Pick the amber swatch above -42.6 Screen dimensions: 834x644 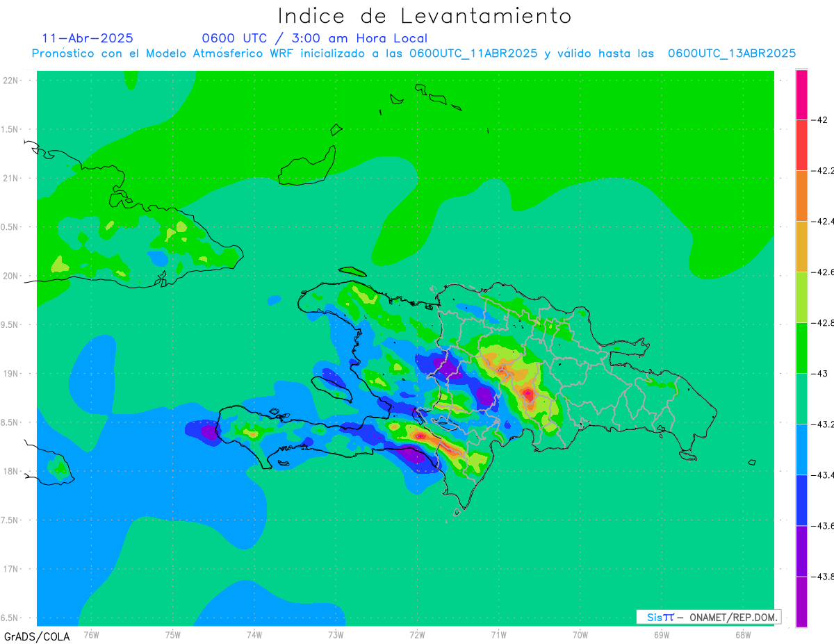[x=801, y=247]
